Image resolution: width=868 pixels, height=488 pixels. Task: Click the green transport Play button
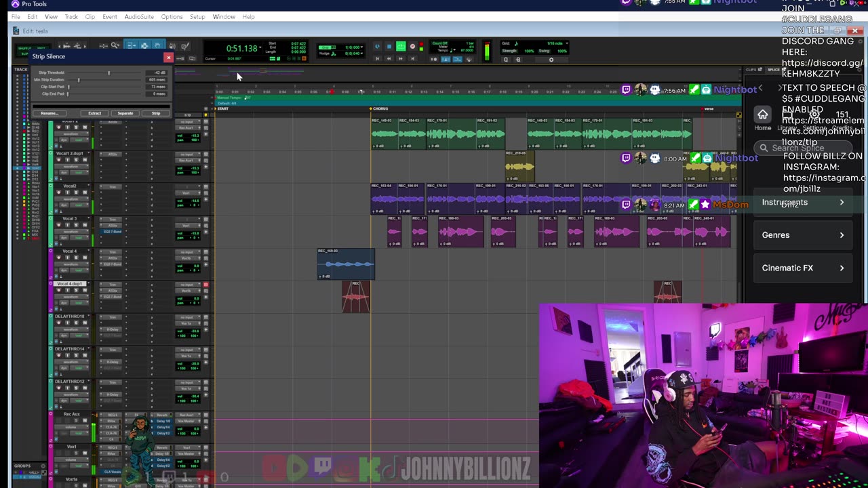401,47
